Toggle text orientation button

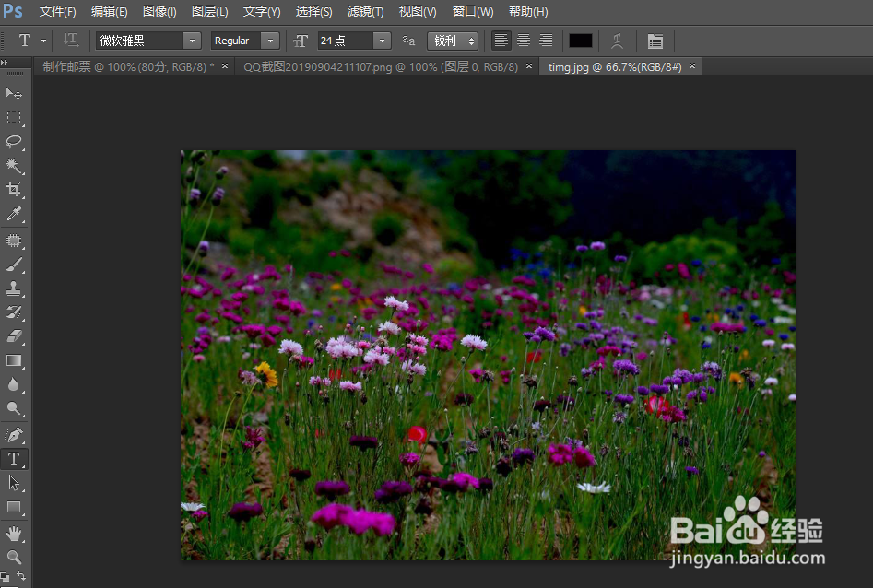pos(71,41)
